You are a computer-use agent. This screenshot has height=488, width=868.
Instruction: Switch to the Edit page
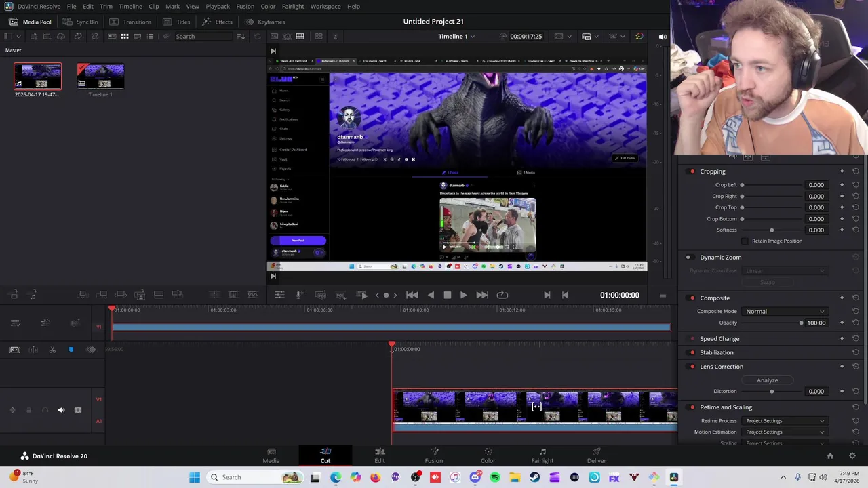coord(380,455)
